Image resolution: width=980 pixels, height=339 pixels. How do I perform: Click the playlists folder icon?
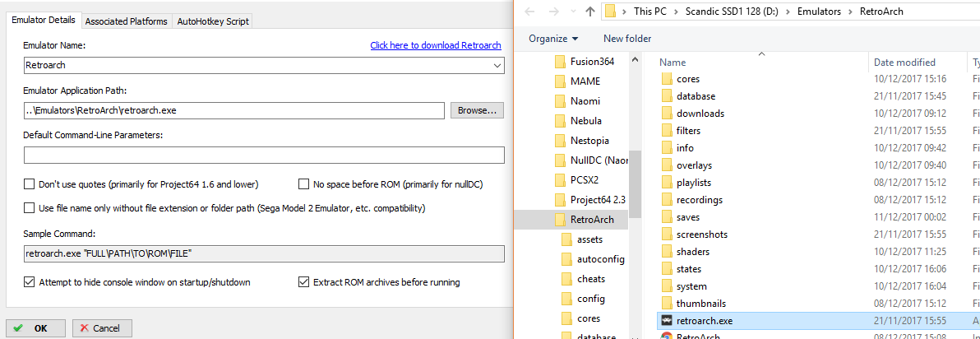point(666,183)
